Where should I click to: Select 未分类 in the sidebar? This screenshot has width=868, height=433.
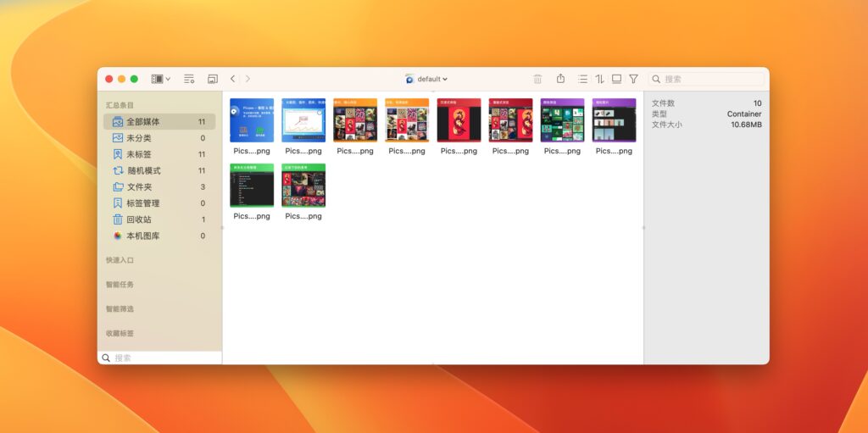click(x=159, y=138)
